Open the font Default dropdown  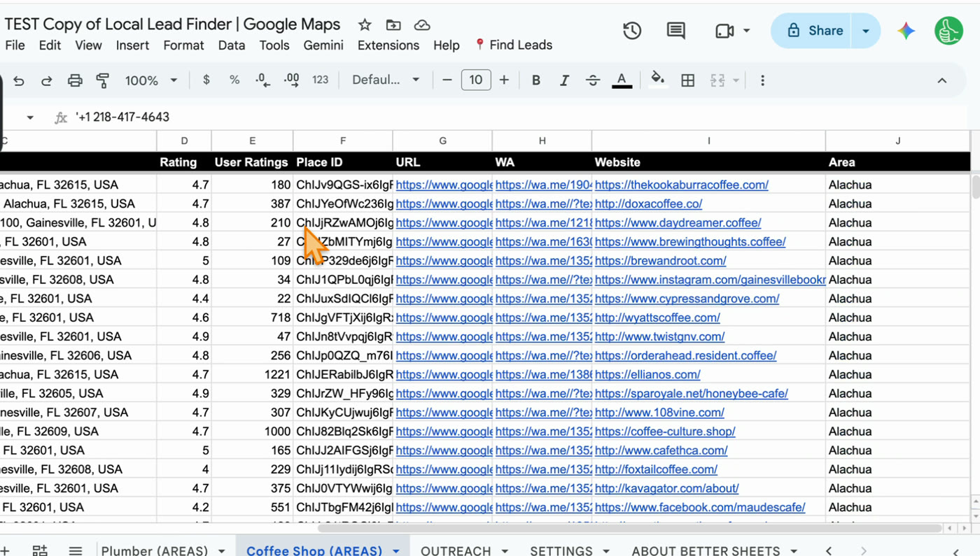pos(386,80)
